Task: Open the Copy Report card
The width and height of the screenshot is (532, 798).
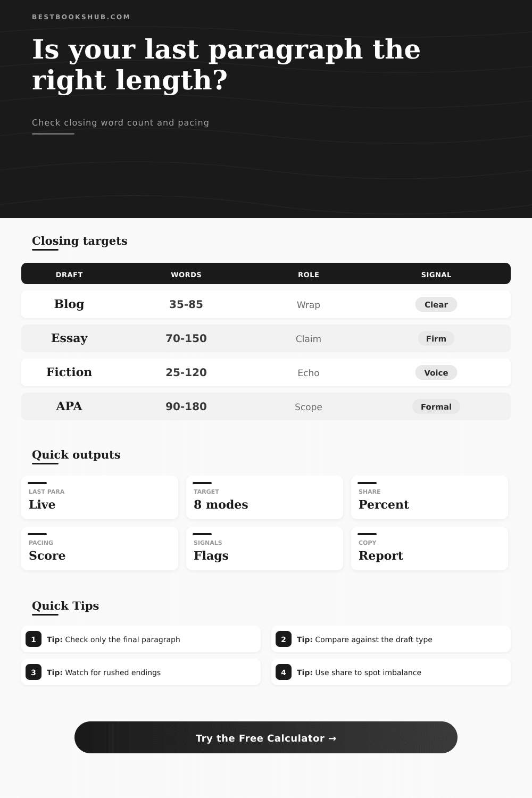Action: pyautogui.click(x=429, y=548)
